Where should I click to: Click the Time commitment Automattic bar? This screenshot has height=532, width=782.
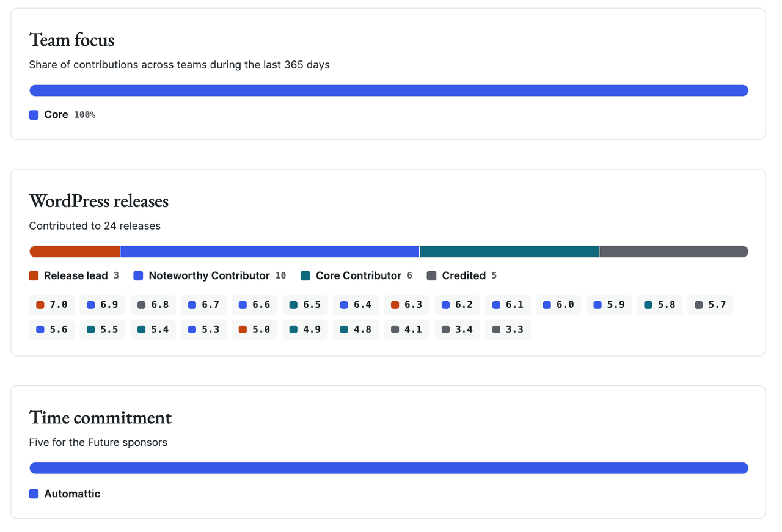click(x=389, y=468)
